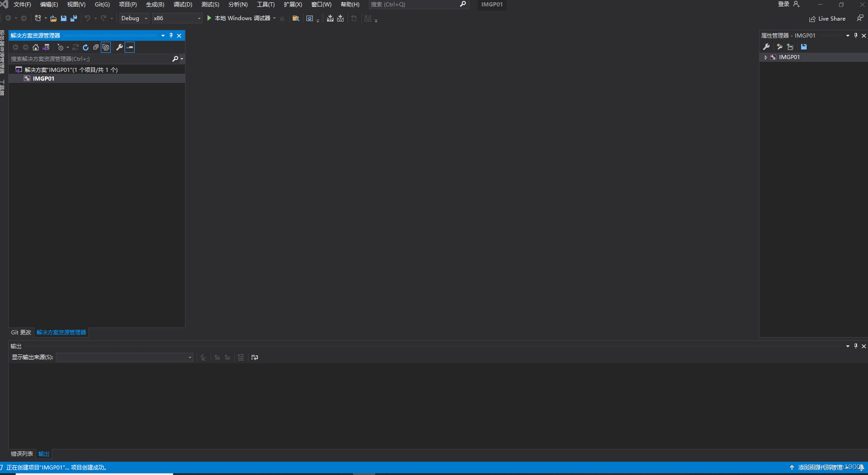Open the Show output from dropdown
Screen dimensions: 868x475
pyautogui.click(x=125, y=357)
